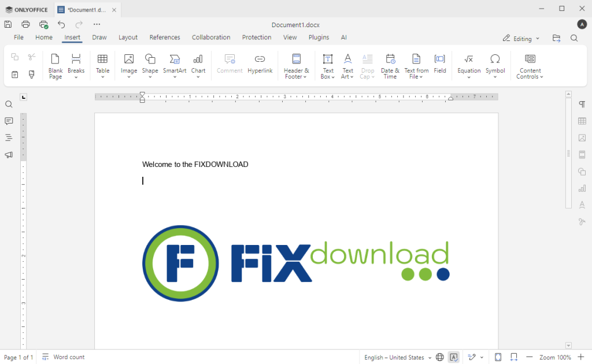
Task: Expand the Content Controls dropdown
Action: (530, 66)
